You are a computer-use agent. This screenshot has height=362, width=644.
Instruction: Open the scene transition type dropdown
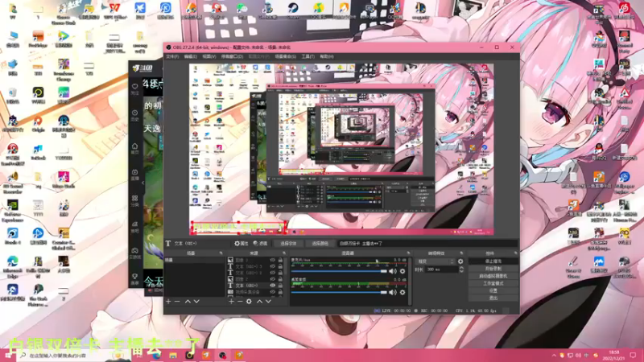click(x=436, y=261)
